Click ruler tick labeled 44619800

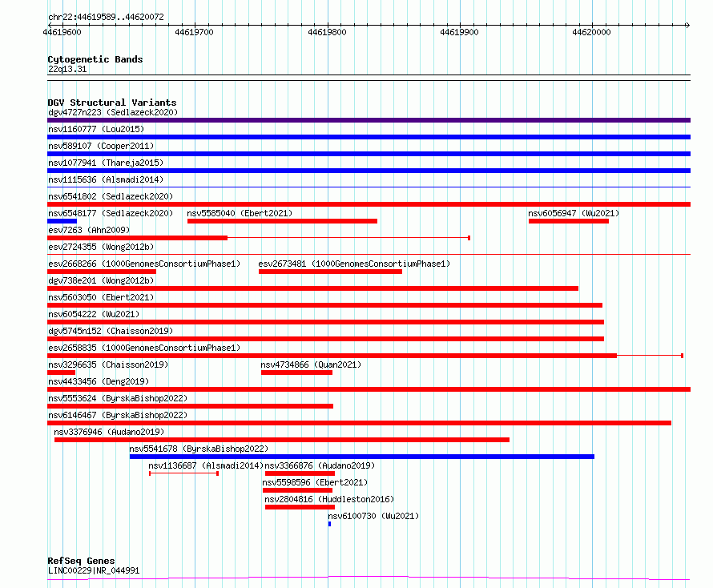click(x=327, y=32)
